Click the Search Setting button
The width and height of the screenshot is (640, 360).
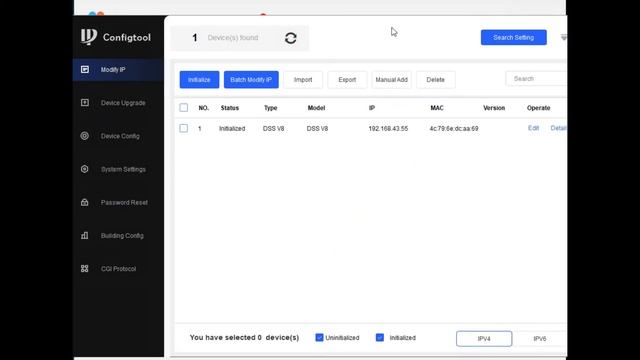513,38
